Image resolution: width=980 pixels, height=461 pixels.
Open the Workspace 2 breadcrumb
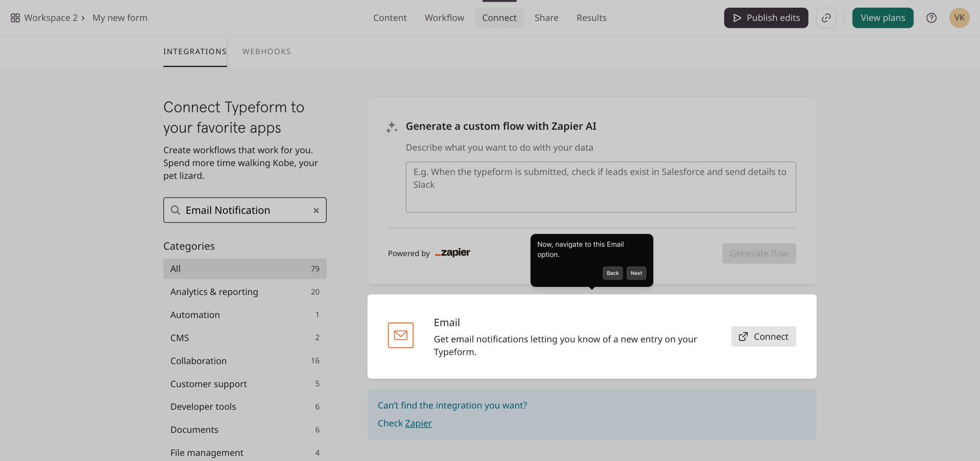(x=51, y=18)
